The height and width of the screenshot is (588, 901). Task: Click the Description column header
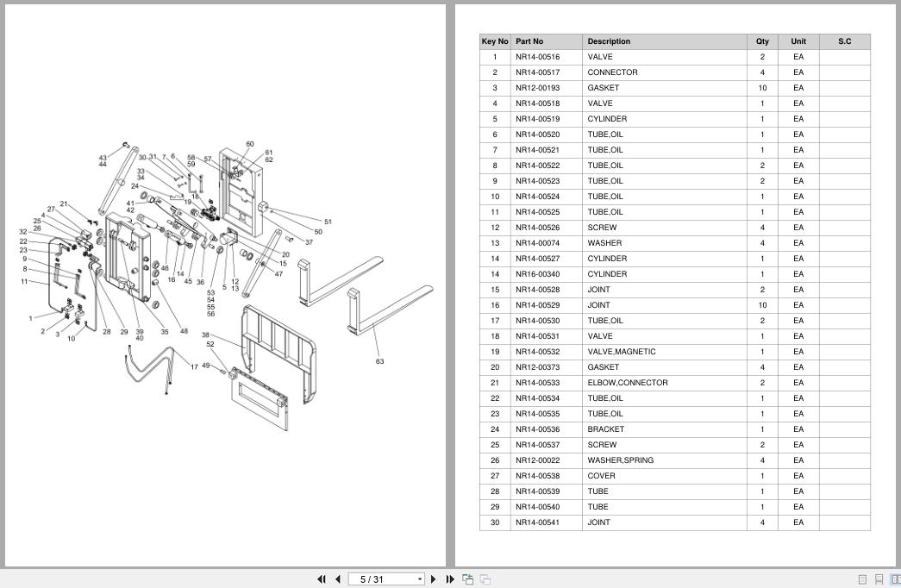tap(609, 41)
